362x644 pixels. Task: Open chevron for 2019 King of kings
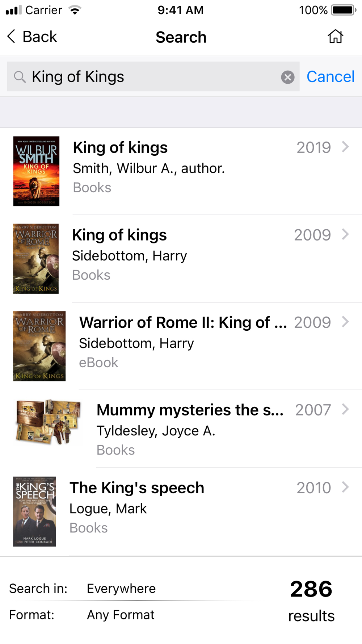[x=345, y=147]
